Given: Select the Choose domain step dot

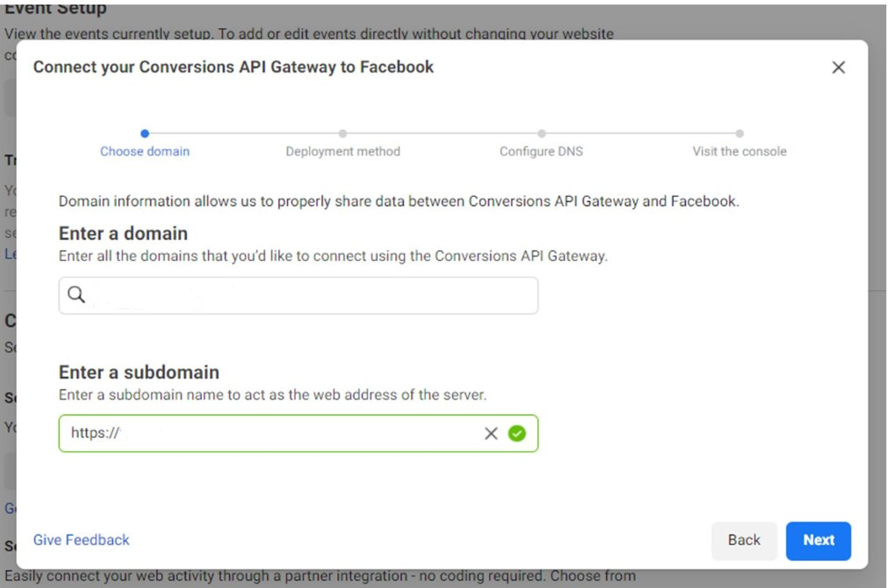Looking at the screenshot, I should (x=145, y=133).
